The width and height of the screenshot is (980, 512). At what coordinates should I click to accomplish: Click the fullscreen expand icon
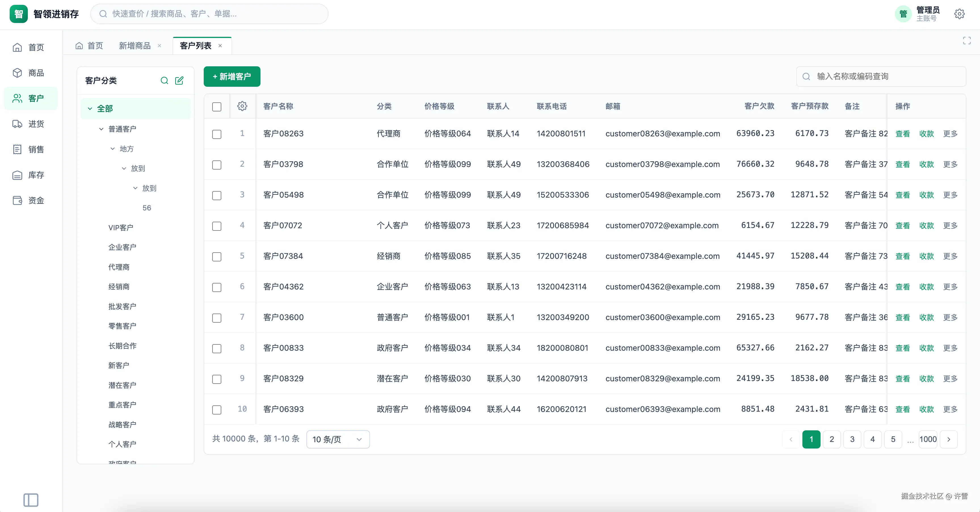(967, 41)
